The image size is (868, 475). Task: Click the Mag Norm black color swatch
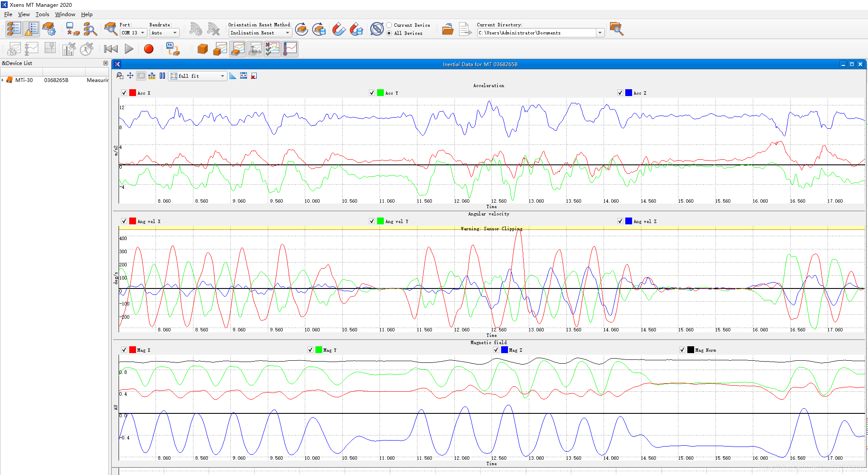pos(691,350)
